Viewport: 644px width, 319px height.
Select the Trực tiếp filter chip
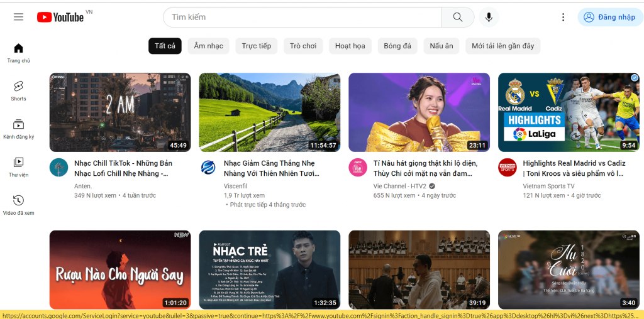[257, 46]
